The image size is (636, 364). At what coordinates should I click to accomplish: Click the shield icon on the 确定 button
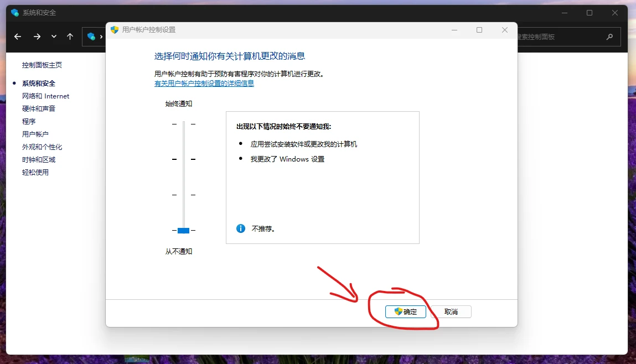(398, 311)
